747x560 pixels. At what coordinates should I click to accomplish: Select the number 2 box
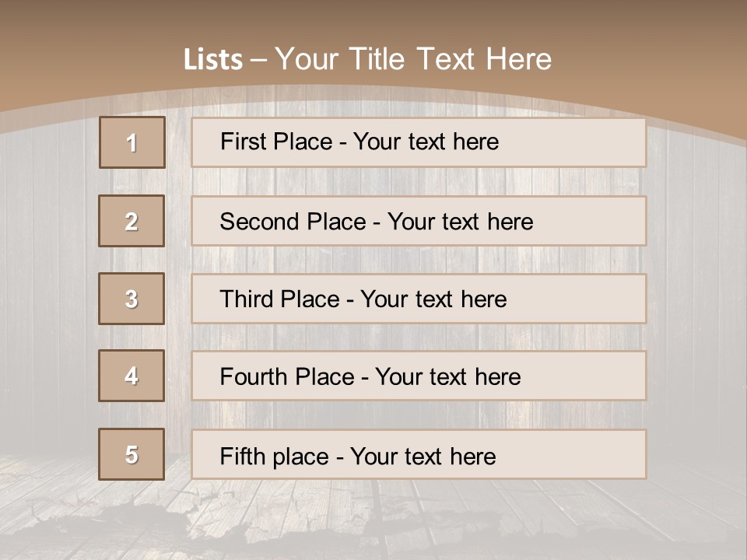click(132, 221)
